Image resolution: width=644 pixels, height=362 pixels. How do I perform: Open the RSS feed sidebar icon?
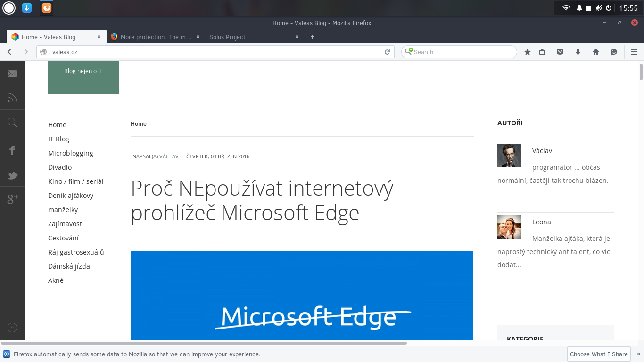coord(12,98)
